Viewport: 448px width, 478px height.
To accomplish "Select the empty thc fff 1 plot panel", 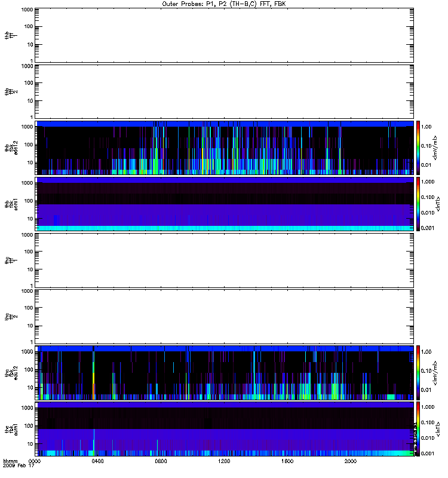I will [x=225, y=261].
